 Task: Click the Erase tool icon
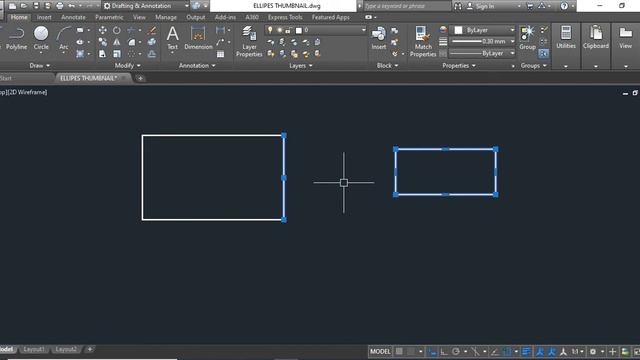coord(152,30)
